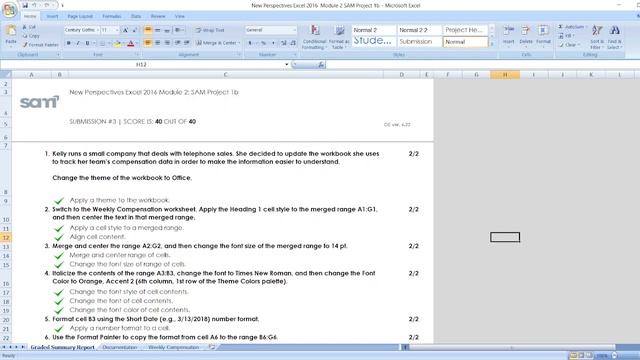
Task: Toggle Bold formatting
Action: tap(69, 43)
